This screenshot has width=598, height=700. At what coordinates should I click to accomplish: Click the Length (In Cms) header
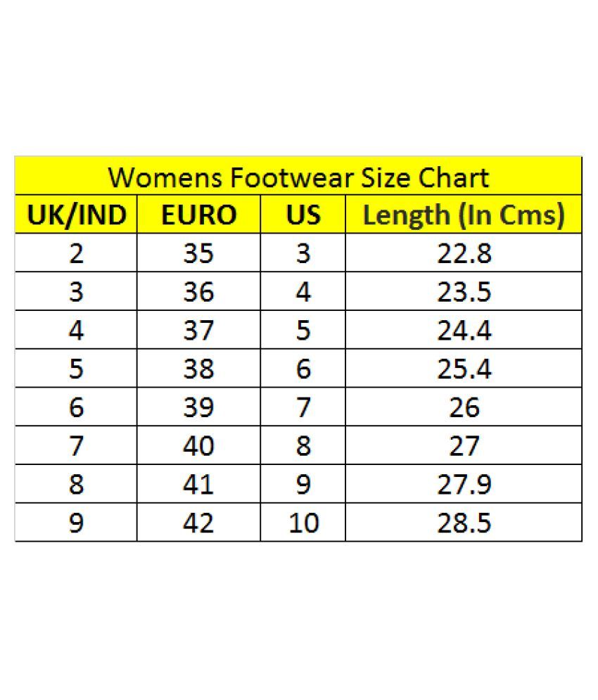tap(463, 215)
